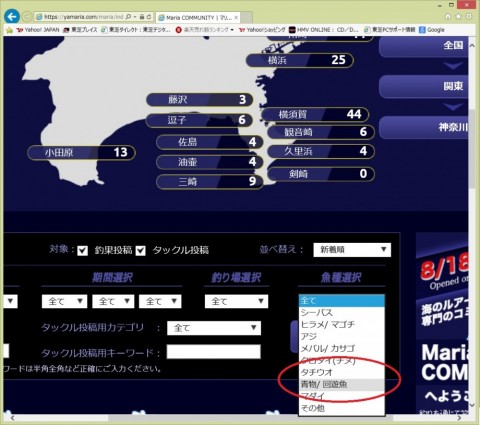Open the Google bookmark
Image resolution: width=480 pixels, height=425 pixels.
pyautogui.click(x=432, y=30)
